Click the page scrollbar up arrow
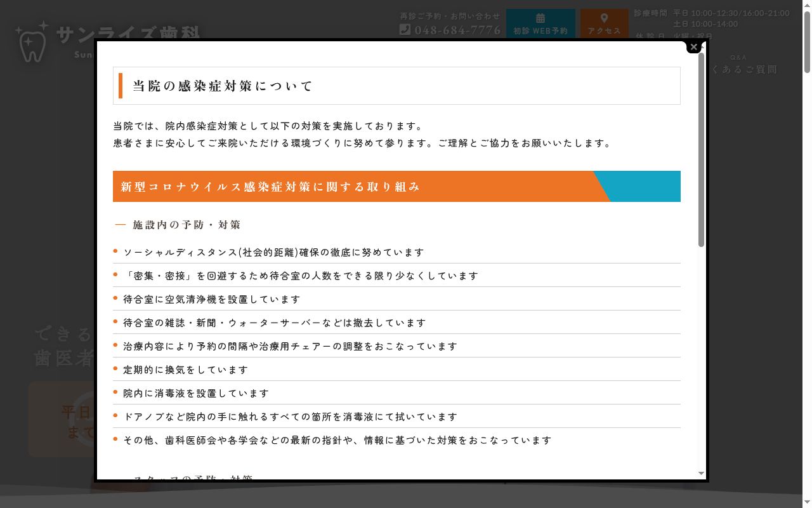 coord(807,4)
